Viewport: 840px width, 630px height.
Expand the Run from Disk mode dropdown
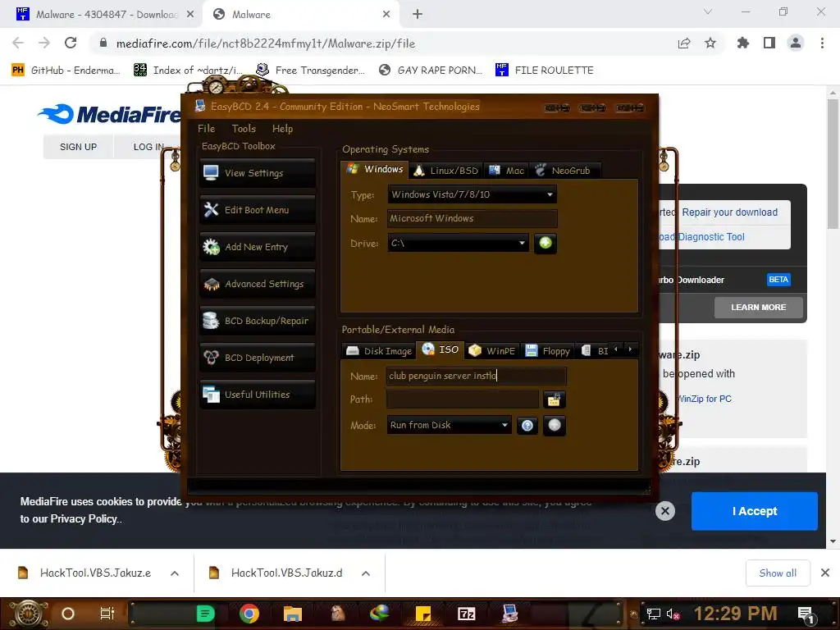(504, 426)
